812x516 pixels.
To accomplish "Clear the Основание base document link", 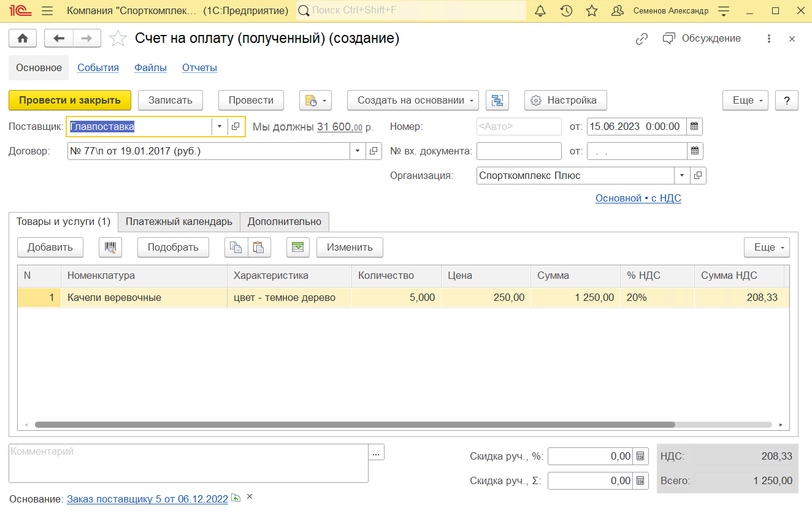I will 250,497.
